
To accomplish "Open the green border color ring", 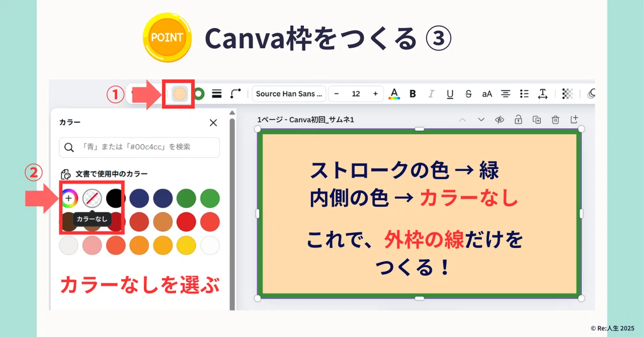I will [199, 94].
